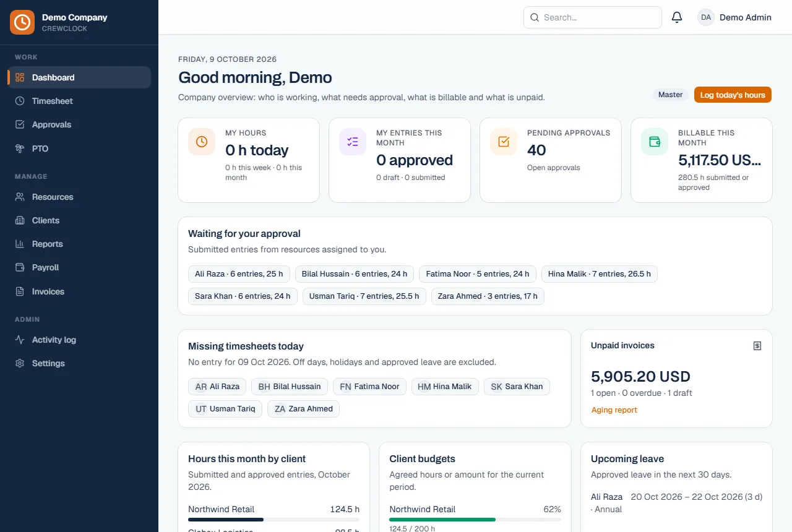This screenshot has height=532, width=792.
Task: Open Zara Ahmed's 3 entries approval chip
Action: tap(488, 296)
